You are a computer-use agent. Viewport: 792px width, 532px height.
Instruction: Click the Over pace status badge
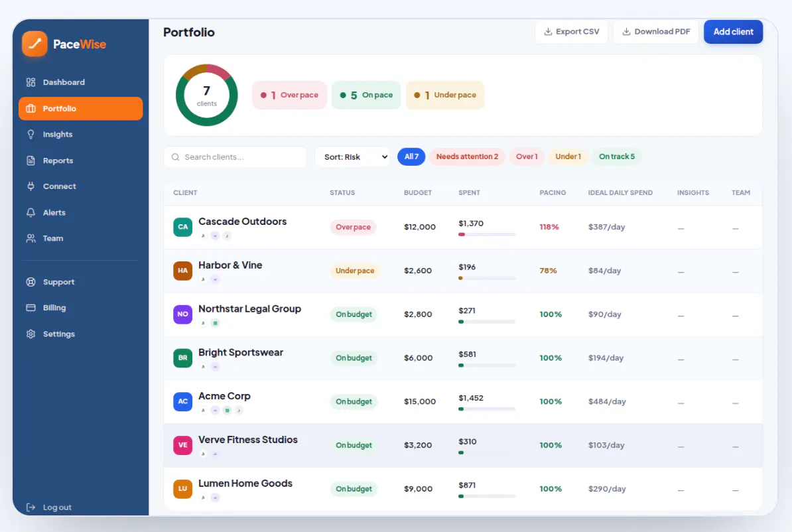coord(353,228)
